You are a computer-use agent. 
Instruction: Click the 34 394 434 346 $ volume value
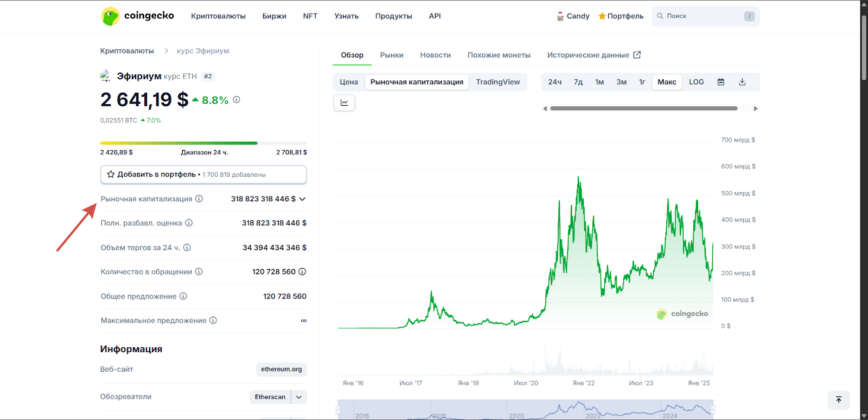pos(275,247)
